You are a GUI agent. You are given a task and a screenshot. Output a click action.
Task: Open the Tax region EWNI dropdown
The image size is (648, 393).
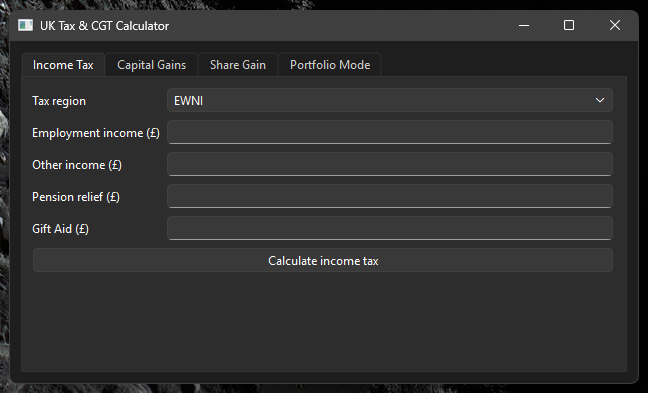(390, 100)
